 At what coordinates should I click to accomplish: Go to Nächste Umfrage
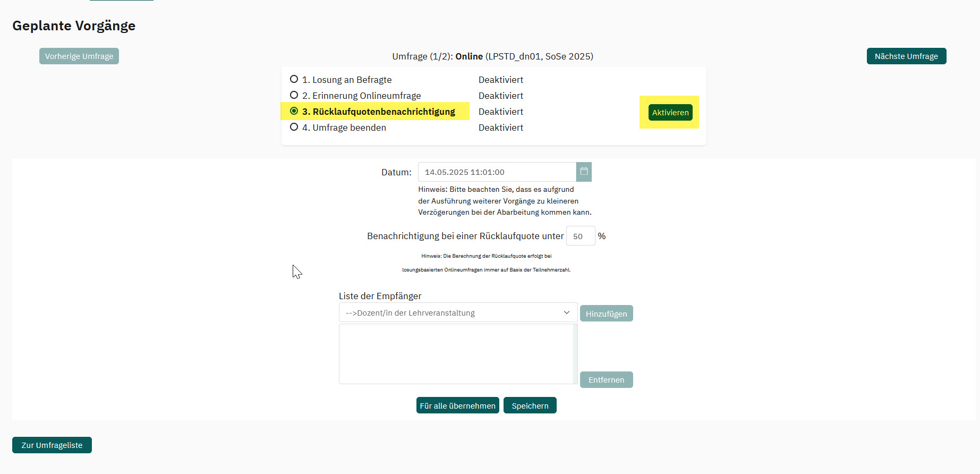[x=906, y=56]
